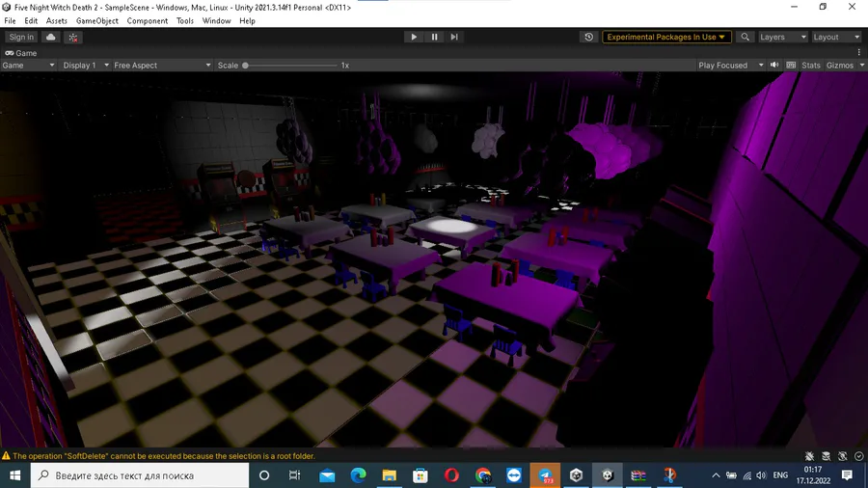Open Task View on the taskbar
Viewport: 868px width, 488px height.
pos(294,475)
